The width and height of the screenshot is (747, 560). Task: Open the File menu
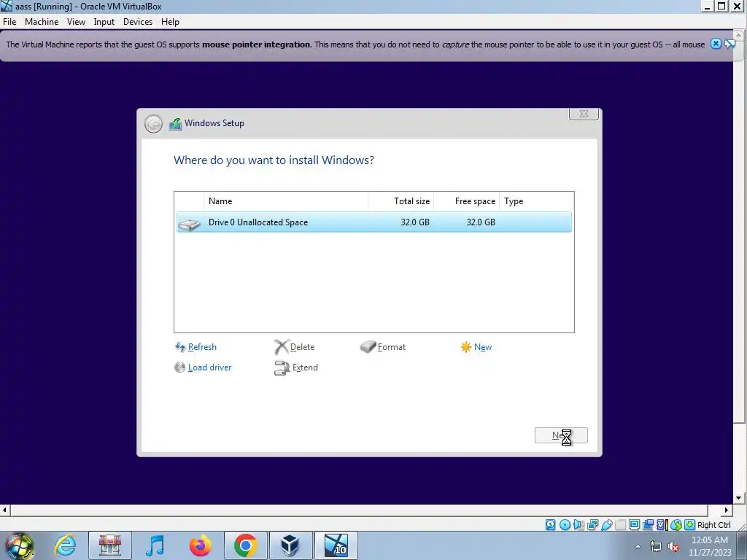pyautogui.click(x=9, y=22)
